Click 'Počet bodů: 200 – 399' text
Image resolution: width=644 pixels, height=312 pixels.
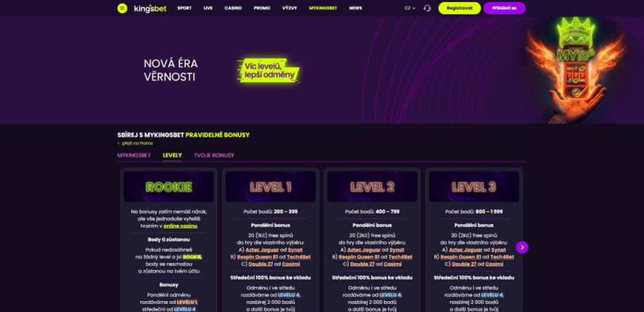tap(271, 212)
